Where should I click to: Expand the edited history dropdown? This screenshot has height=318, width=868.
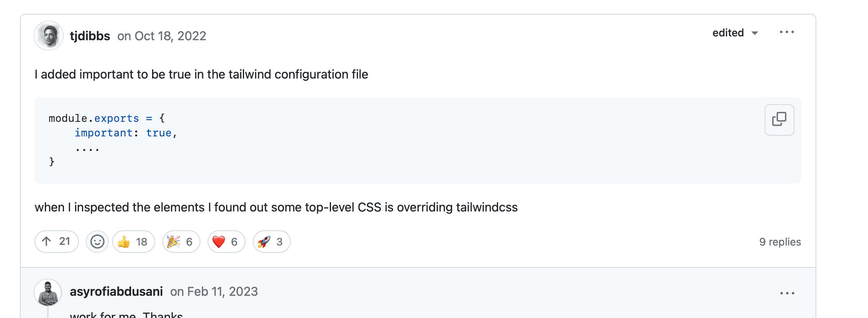pos(735,33)
